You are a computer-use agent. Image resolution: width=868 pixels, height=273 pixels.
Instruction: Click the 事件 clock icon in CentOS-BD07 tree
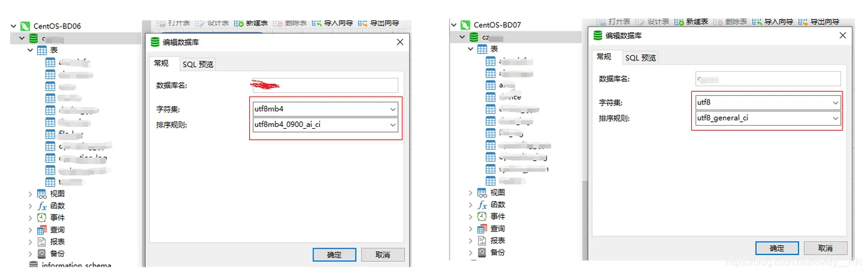(482, 217)
